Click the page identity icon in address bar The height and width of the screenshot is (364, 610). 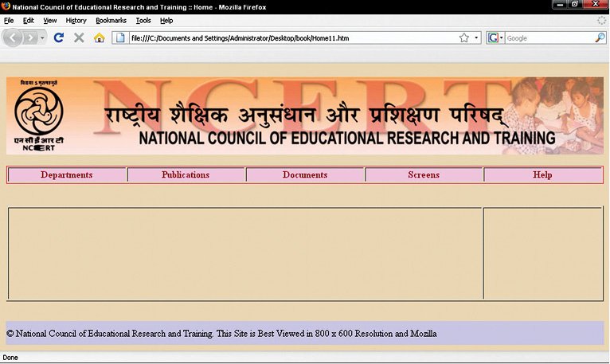[x=120, y=37]
